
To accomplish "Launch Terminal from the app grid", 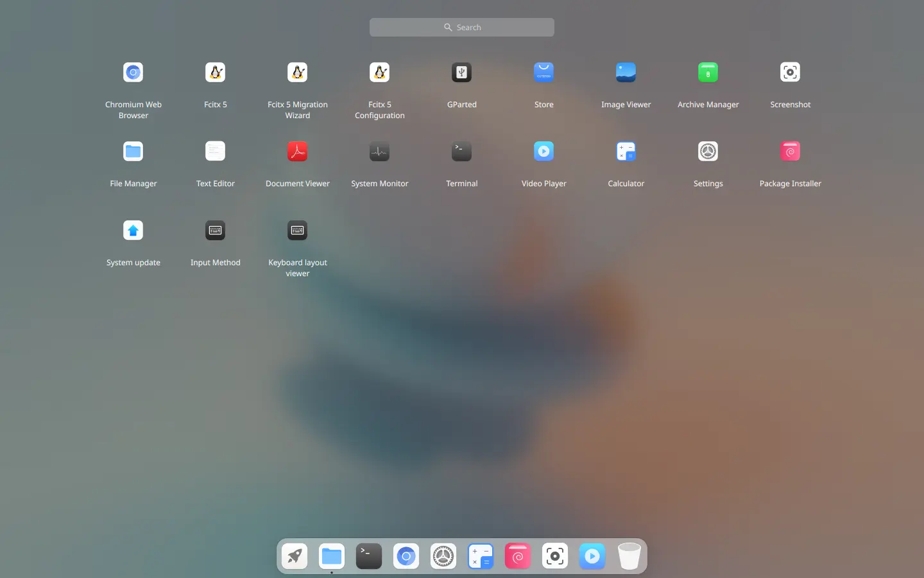I will pyautogui.click(x=461, y=152).
